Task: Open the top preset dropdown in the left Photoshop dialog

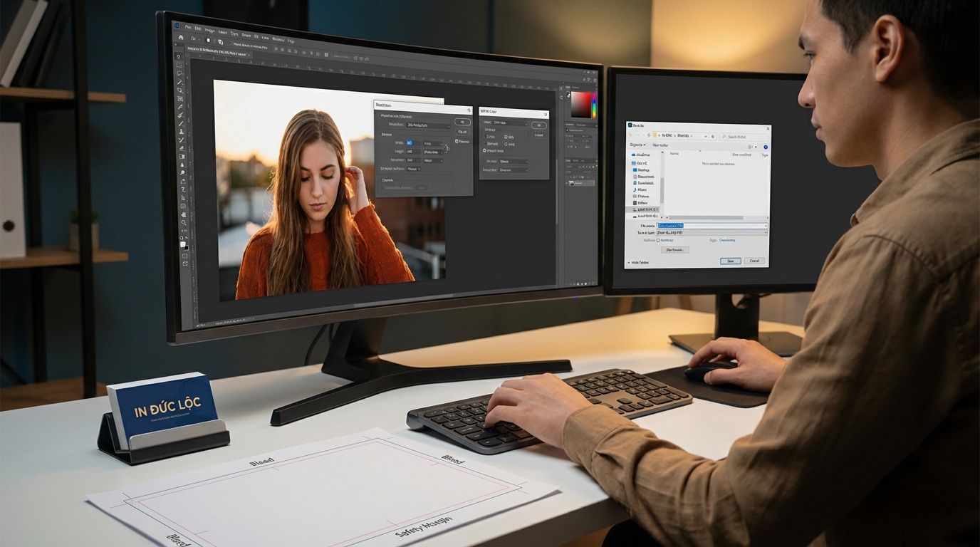Action: 428,125
